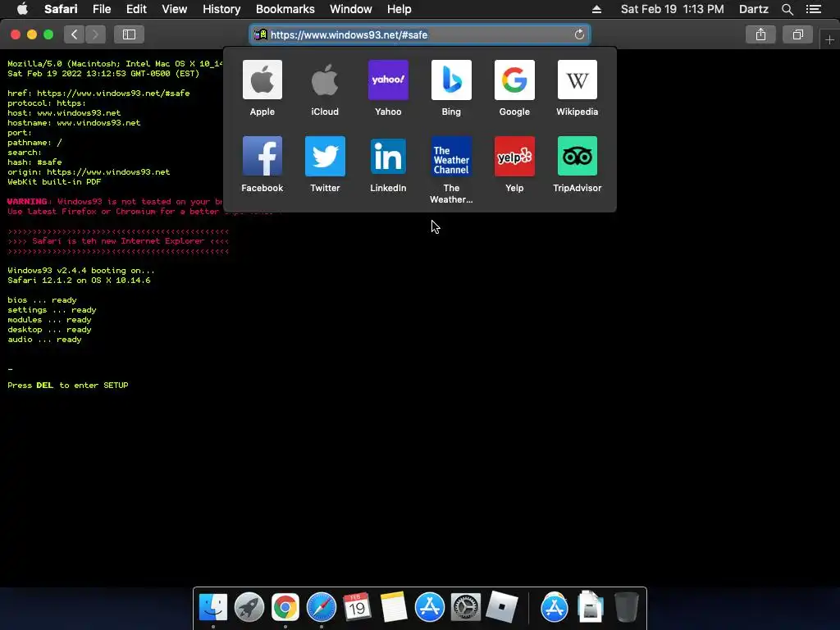Open the first App Store Dock icon
The height and width of the screenshot is (630, 840).
(429, 607)
